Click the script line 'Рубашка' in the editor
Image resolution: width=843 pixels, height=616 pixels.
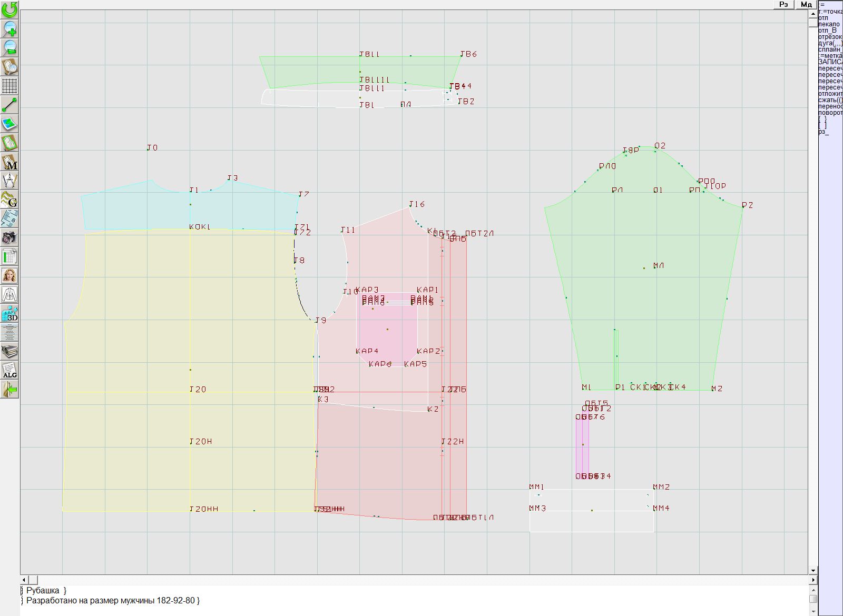[x=46, y=591]
